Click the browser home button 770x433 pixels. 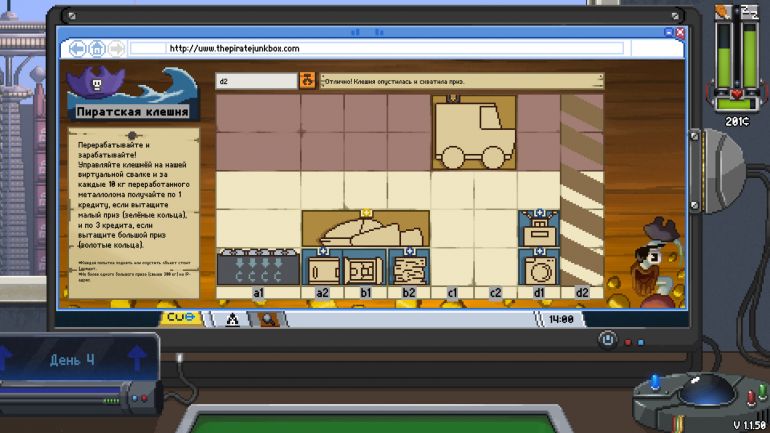point(97,48)
